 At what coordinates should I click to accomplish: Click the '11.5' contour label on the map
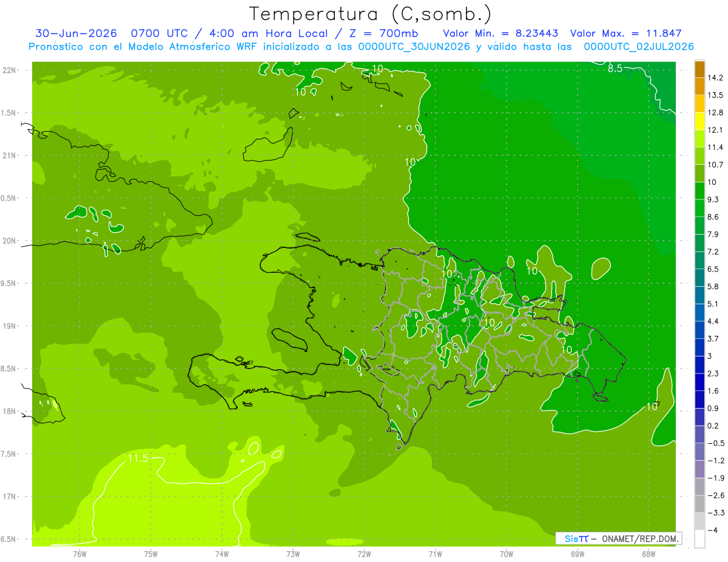138,458
